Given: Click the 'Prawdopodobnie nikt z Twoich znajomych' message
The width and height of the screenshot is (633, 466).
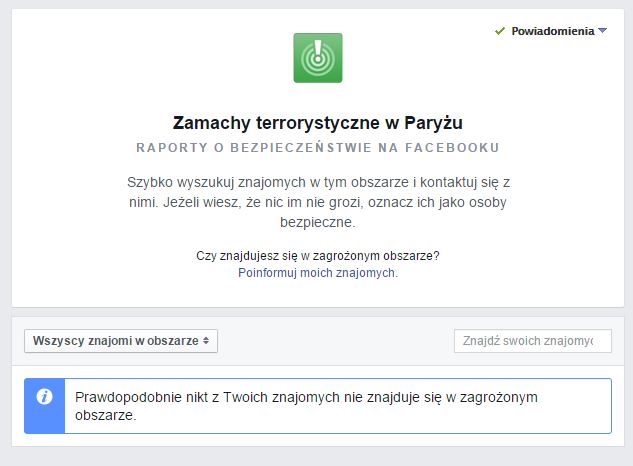Looking at the screenshot, I should (307, 397).
